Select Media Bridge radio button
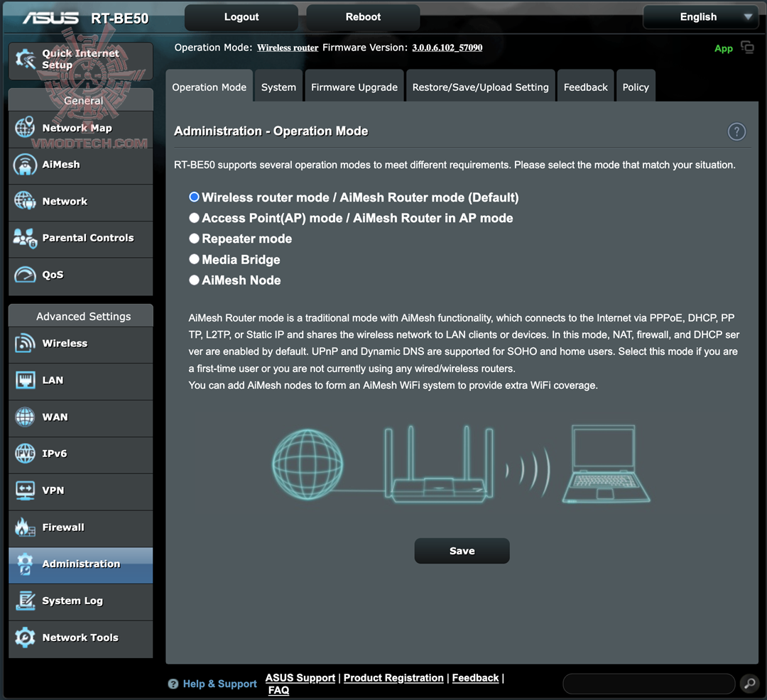767x700 pixels. coord(194,259)
